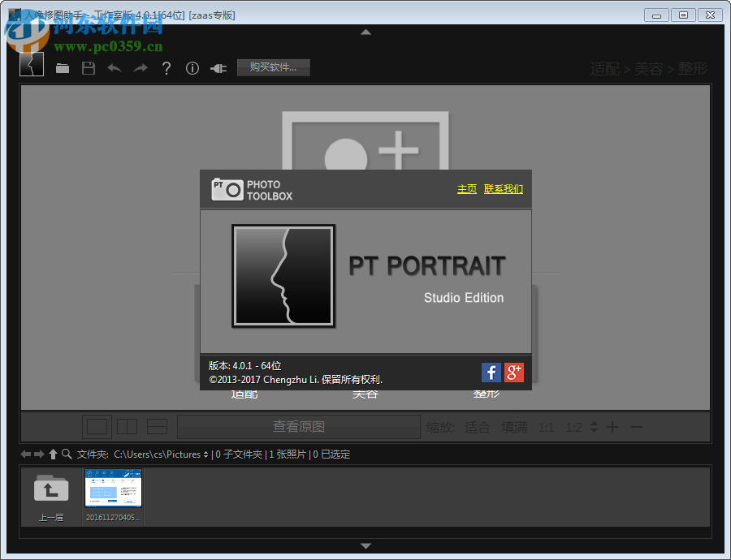Click the plus icon to zoom in

pyautogui.click(x=612, y=426)
